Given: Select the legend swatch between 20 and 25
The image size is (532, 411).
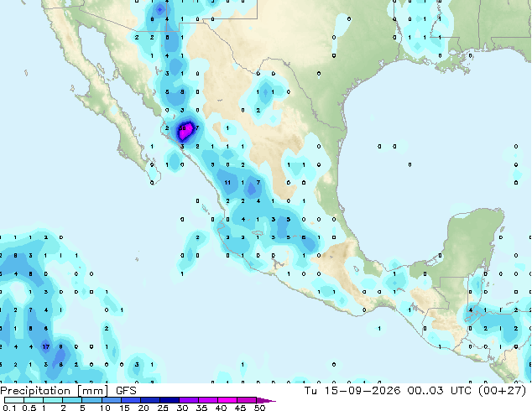Looking at the screenshot, I should [x=150, y=400].
